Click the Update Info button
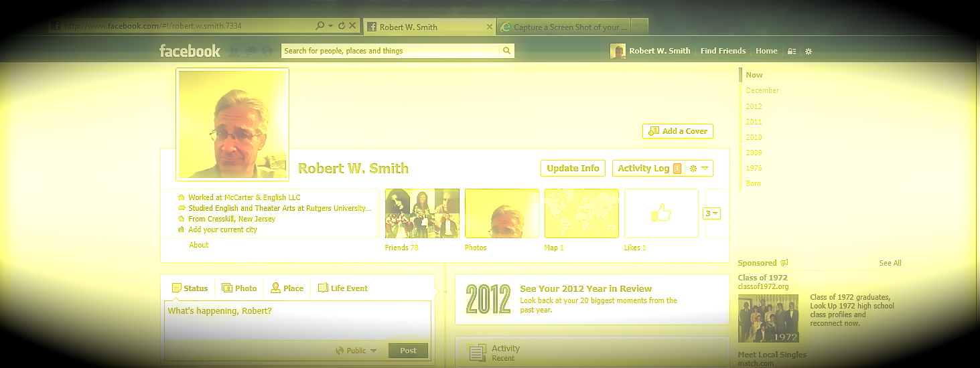Image resolution: width=980 pixels, height=368 pixels. pyautogui.click(x=572, y=169)
